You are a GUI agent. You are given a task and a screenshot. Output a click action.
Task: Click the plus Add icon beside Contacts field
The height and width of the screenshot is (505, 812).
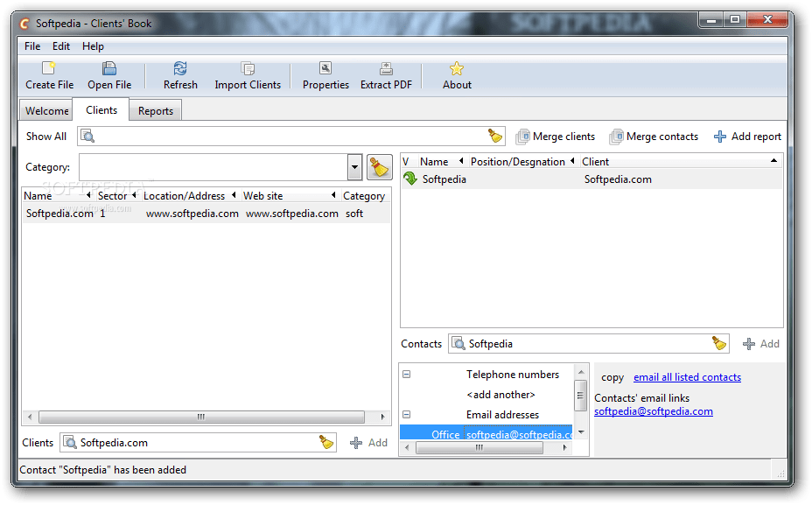coord(749,344)
